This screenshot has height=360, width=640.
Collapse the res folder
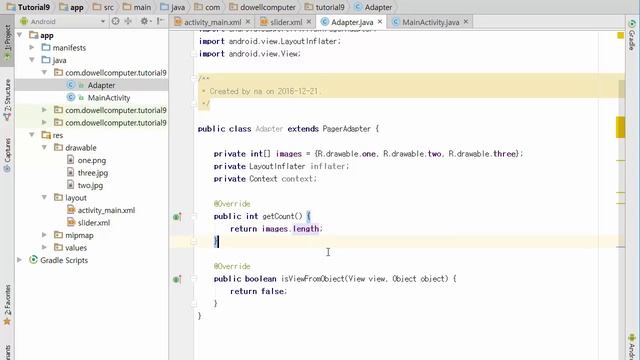[32, 135]
